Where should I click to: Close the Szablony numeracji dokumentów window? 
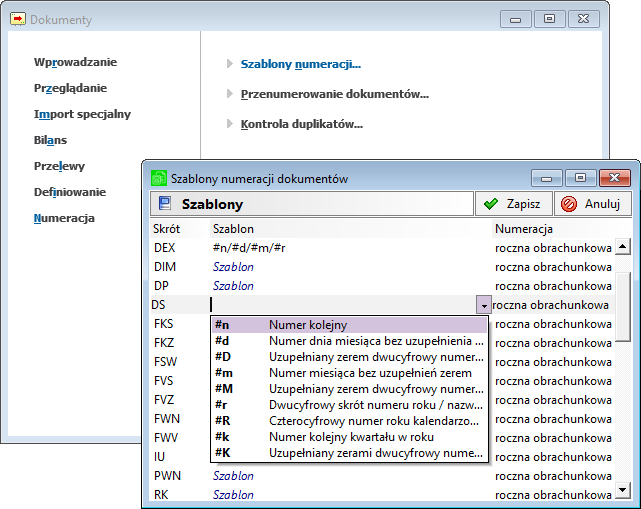[x=614, y=178]
